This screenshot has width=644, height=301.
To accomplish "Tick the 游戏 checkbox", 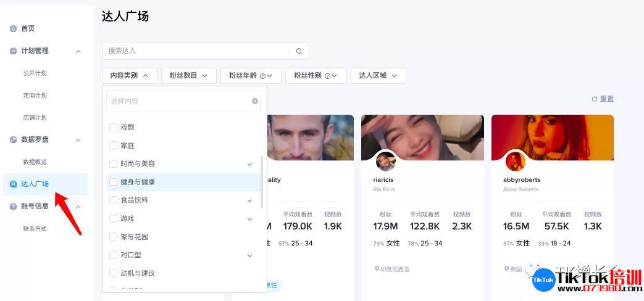I will [x=114, y=218].
